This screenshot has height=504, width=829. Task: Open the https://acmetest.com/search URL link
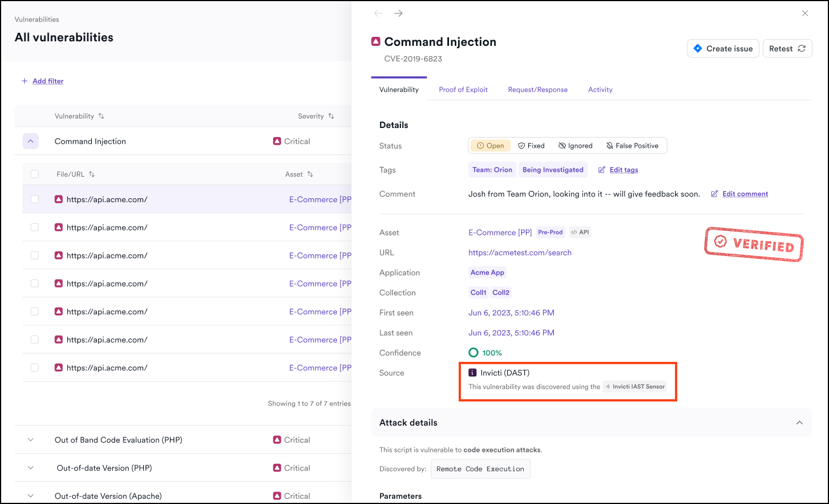coord(520,253)
